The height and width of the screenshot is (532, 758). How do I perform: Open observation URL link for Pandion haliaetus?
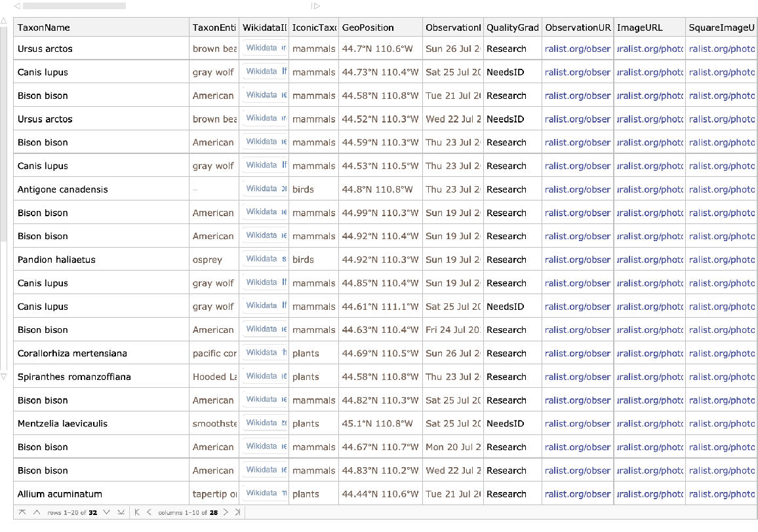click(x=577, y=259)
